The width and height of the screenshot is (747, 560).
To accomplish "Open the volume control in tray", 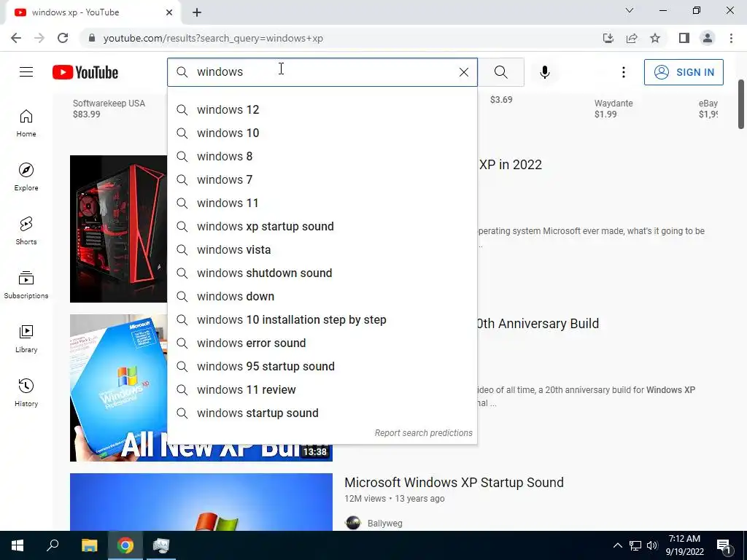I will [x=651, y=545].
